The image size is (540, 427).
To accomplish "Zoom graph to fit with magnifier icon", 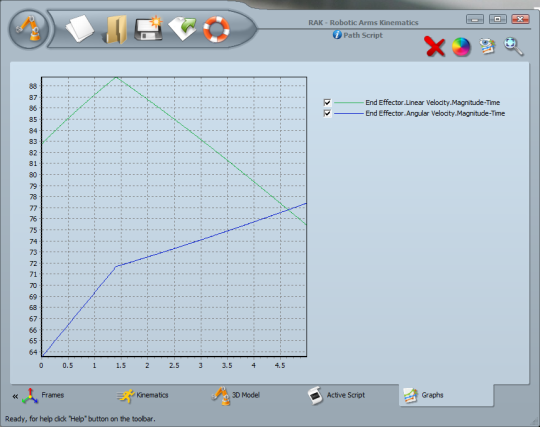I will tap(513, 46).
